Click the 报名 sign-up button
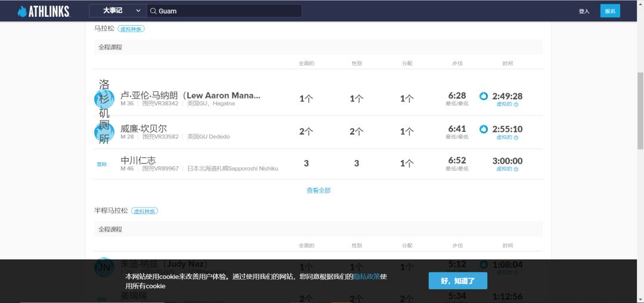Viewport: 644px width, 303px height. click(x=610, y=11)
